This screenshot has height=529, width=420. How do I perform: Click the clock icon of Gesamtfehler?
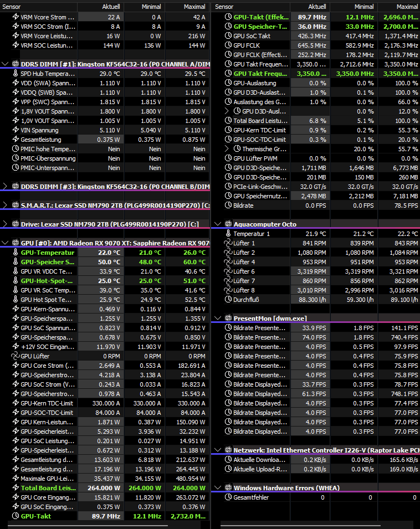tap(228, 497)
